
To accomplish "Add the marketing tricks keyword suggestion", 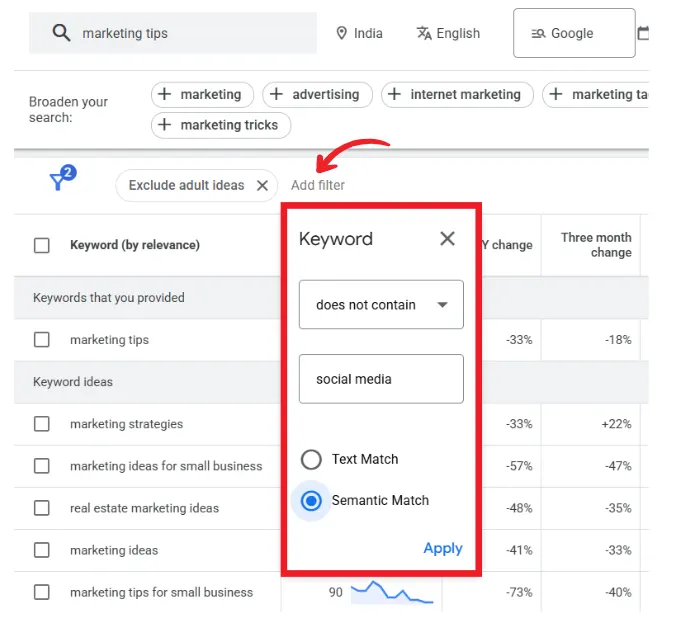I will (x=221, y=125).
